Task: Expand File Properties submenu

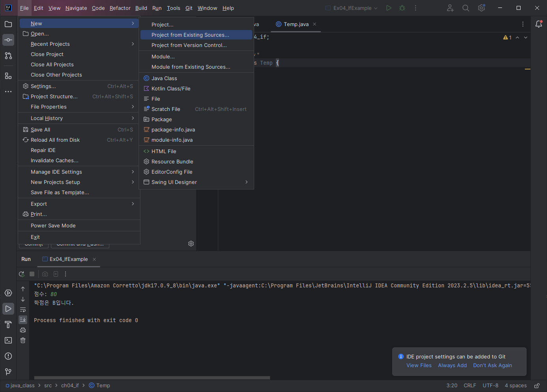Action: coord(79,107)
